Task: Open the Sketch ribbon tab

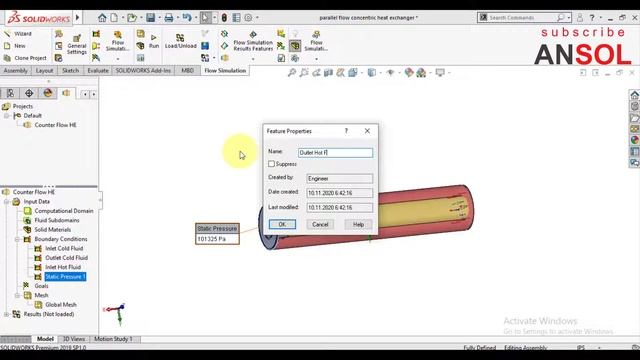Action: pyautogui.click(x=71, y=71)
